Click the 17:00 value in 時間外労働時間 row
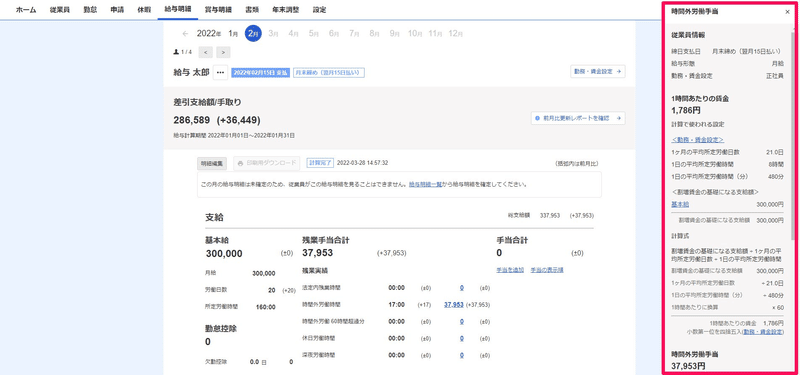The width and height of the screenshot is (800, 375). pyautogui.click(x=396, y=305)
